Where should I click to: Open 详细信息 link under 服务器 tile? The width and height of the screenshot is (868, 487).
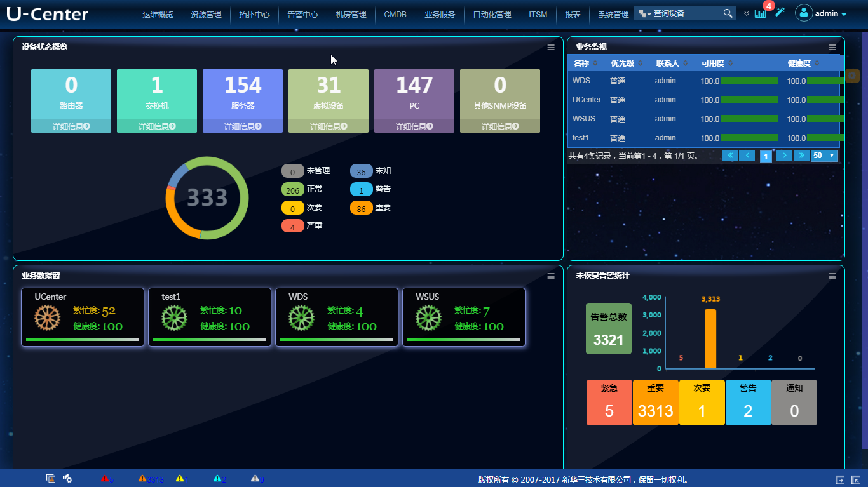(243, 126)
